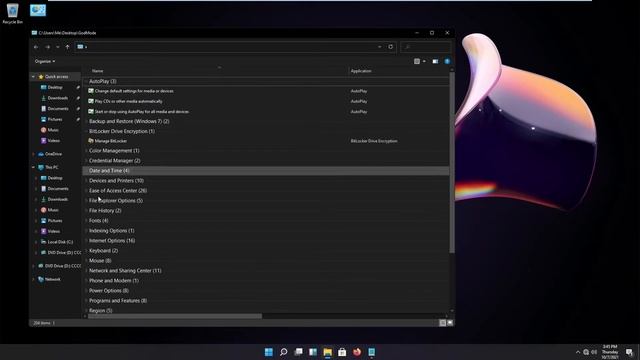Collapse the AutoPlay (3) group
The height and width of the screenshot is (360, 640).
click(86, 82)
